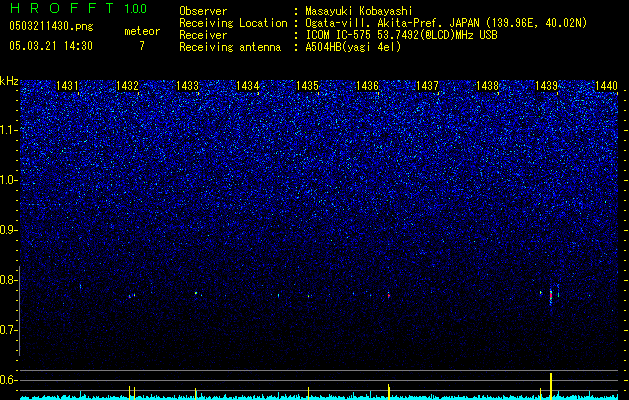
Task: Select the filename 0503211430.png
Action: click(x=51, y=26)
